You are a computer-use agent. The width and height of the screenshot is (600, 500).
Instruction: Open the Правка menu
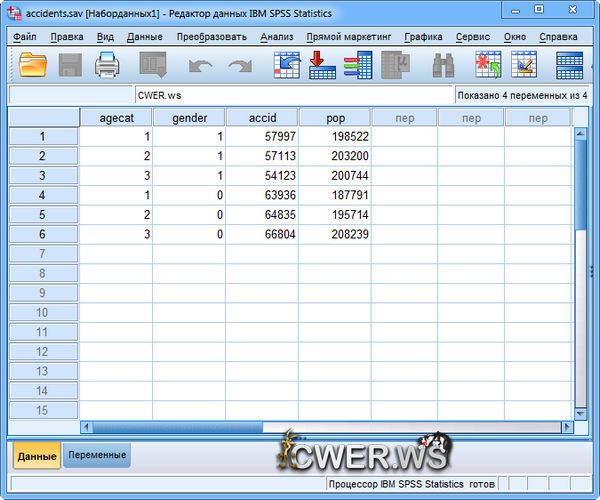coord(67,37)
